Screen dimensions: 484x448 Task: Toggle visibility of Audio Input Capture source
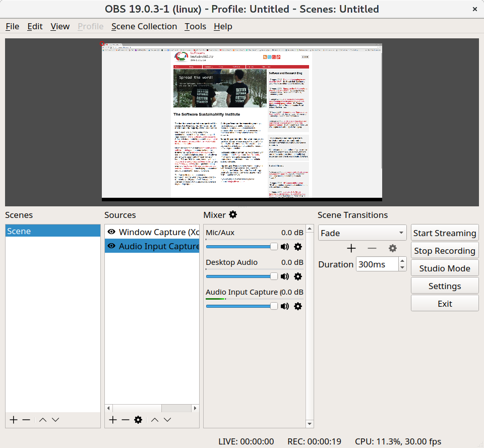click(x=111, y=246)
